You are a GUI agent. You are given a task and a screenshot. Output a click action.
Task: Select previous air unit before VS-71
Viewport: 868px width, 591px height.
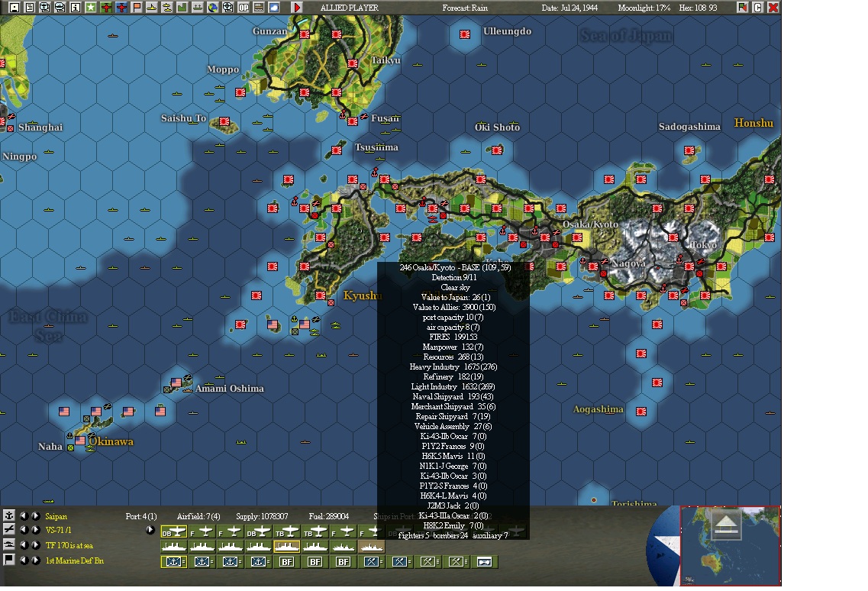point(23,530)
